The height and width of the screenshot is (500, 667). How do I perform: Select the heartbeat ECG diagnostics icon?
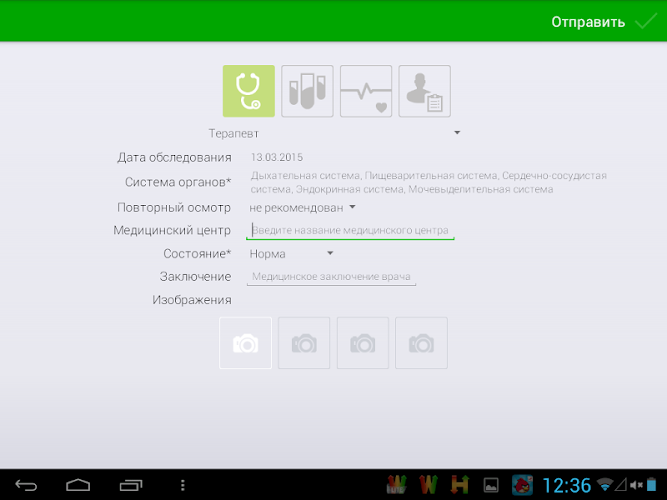point(366,91)
